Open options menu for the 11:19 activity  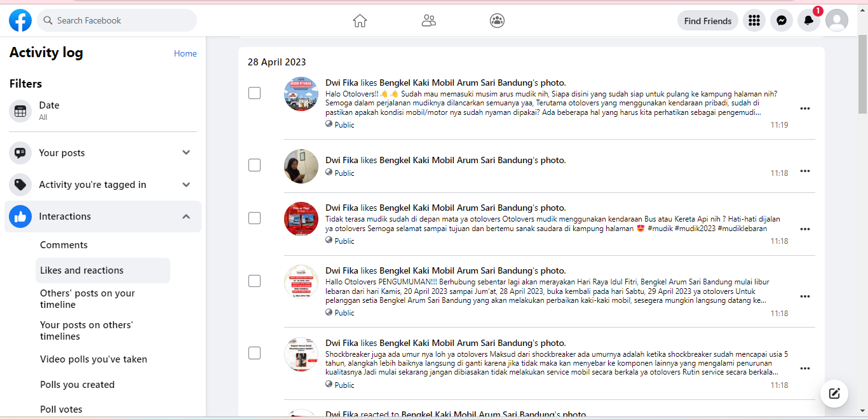pos(805,109)
